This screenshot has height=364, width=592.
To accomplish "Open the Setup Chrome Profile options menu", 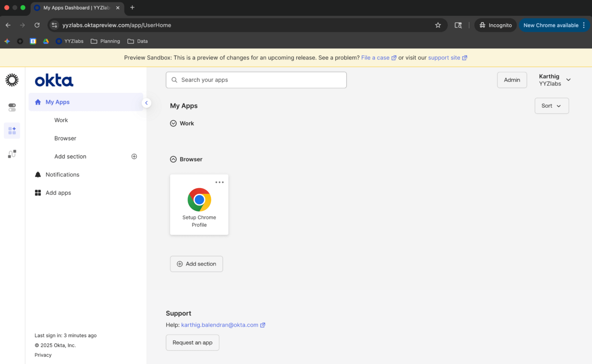I will point(219,182).
